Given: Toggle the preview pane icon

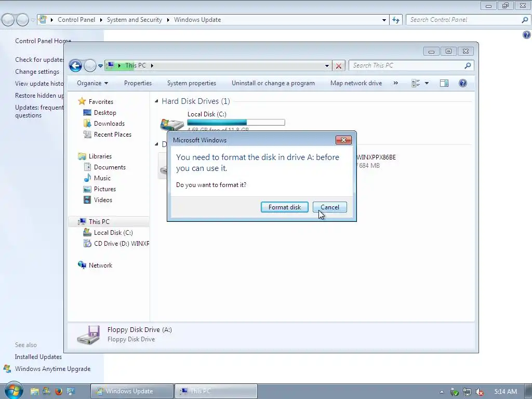Looking at the screenshot, I should tap(444, 83).
